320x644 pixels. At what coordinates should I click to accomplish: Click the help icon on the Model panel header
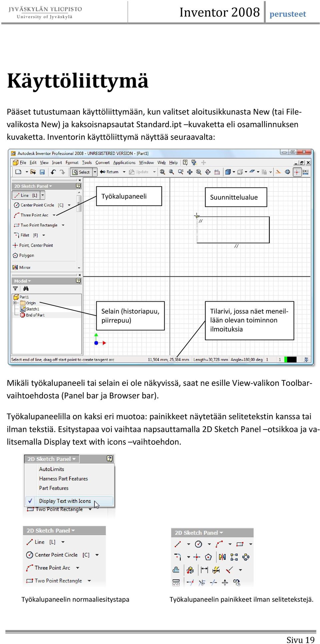pos(78,281)
